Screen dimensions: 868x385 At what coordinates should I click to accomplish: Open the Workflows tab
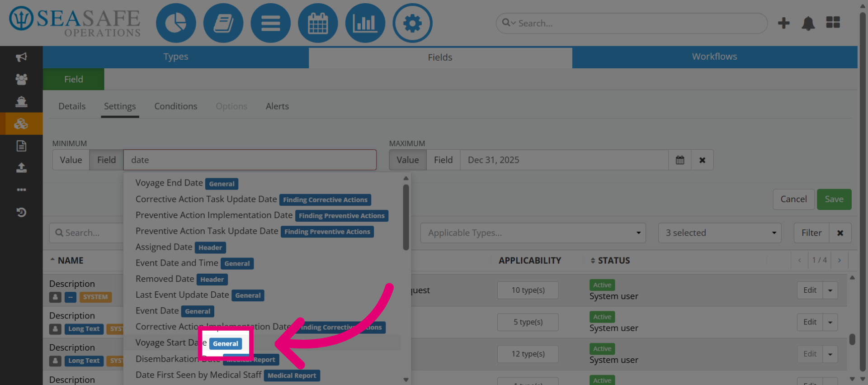[x=715, y=57]
